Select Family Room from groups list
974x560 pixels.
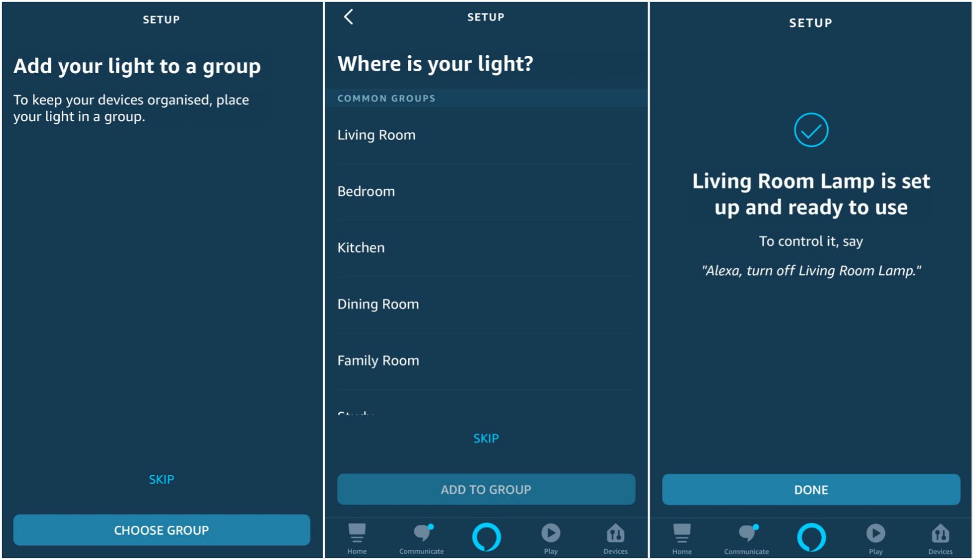(487, 358)
